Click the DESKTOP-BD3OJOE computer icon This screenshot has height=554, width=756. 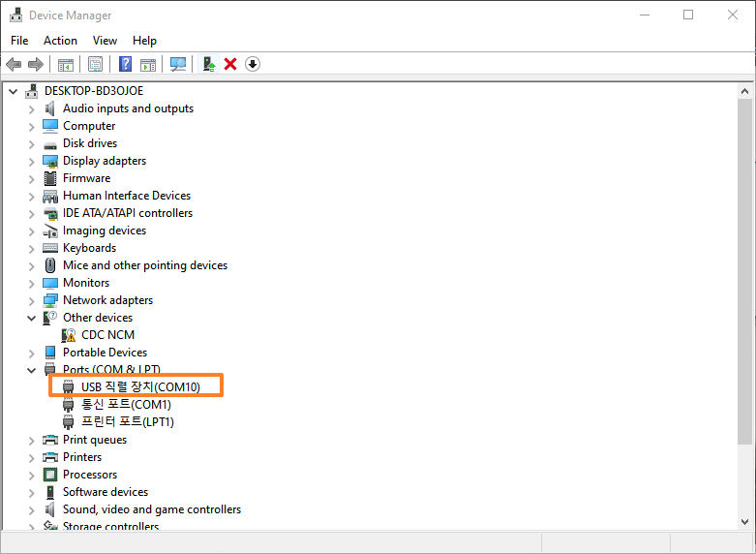point(31,91)
